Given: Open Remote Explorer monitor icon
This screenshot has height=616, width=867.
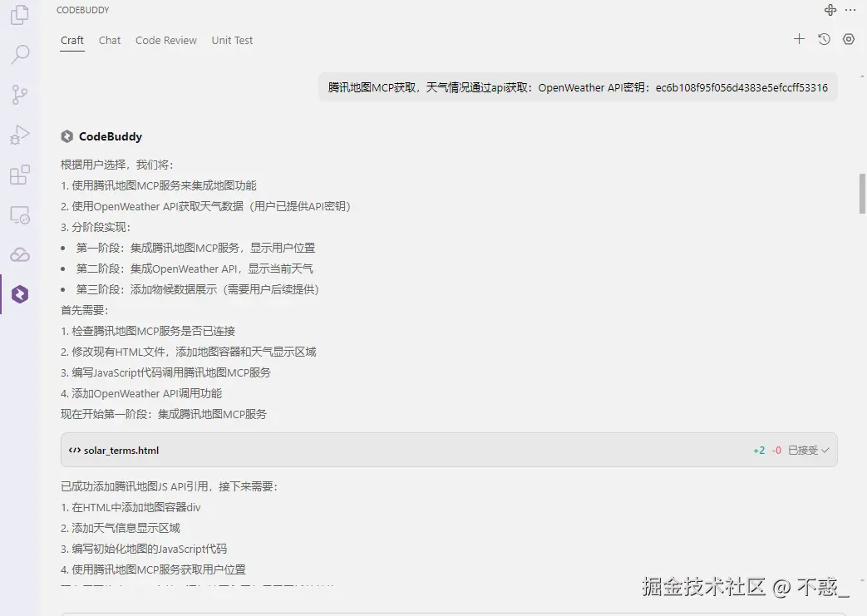Looking at the screenshot, I should [20, 214].
